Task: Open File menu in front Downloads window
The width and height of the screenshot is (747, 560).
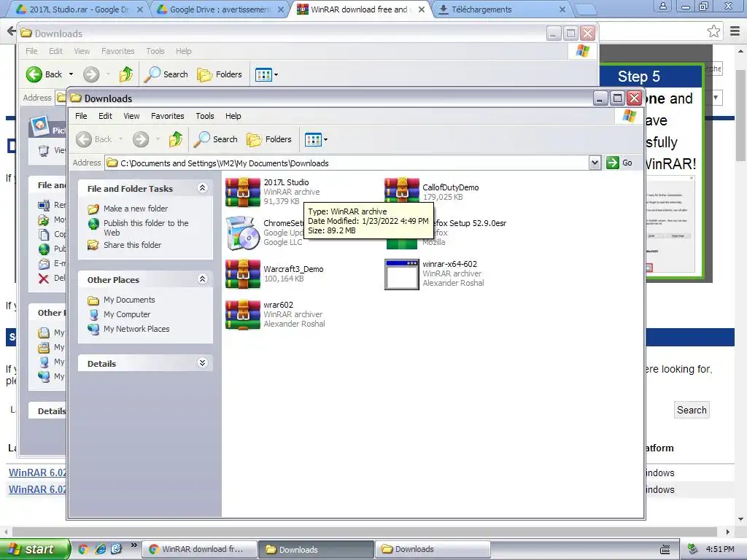Action: [82, 116]
